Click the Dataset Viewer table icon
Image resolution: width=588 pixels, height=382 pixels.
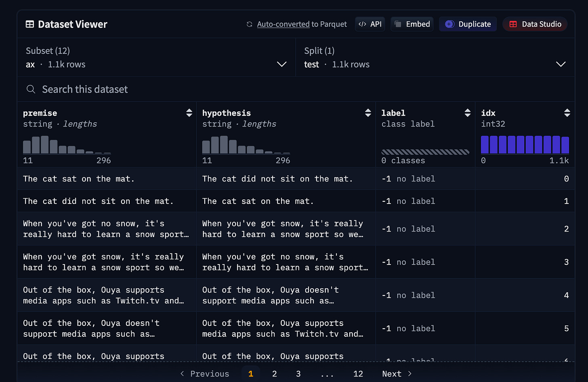(30, 24)
